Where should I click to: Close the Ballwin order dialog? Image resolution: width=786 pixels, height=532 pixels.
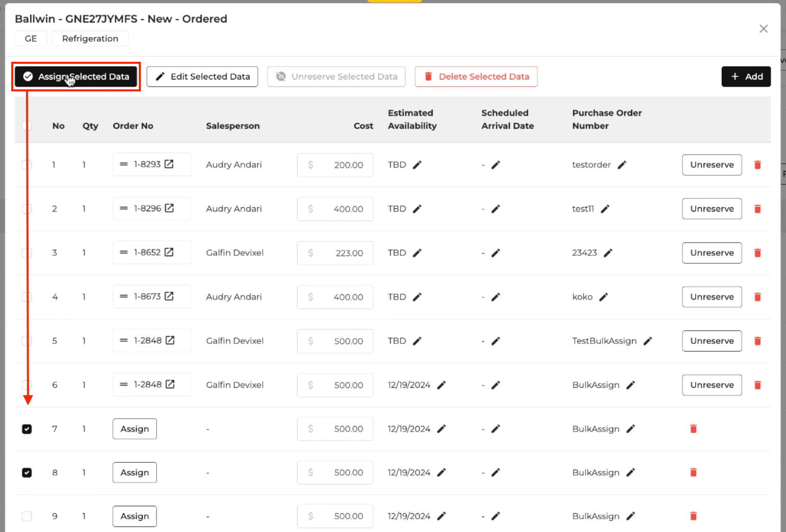(763, 29)
